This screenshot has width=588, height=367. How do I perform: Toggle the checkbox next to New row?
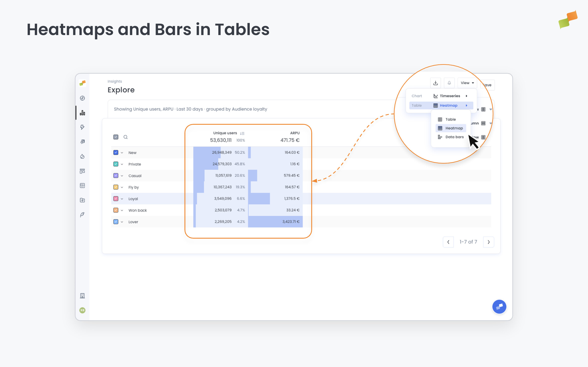click(116, 152)
